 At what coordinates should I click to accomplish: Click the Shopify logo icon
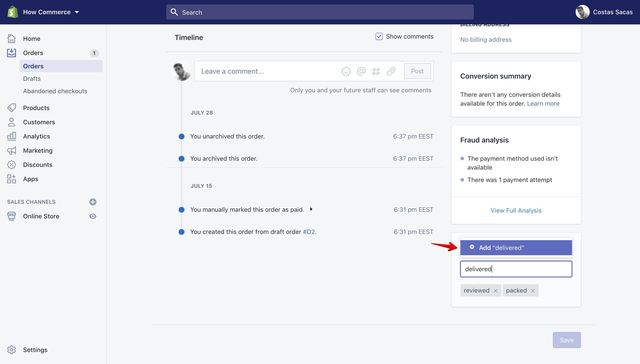12,12
